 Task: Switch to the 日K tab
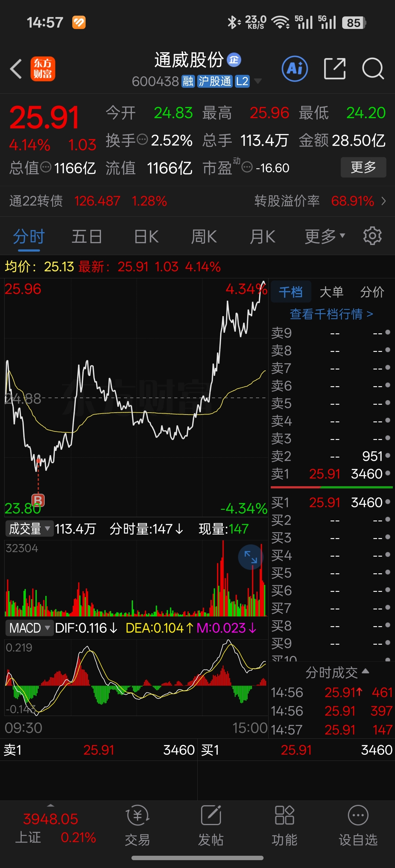[x=146, y=236]
